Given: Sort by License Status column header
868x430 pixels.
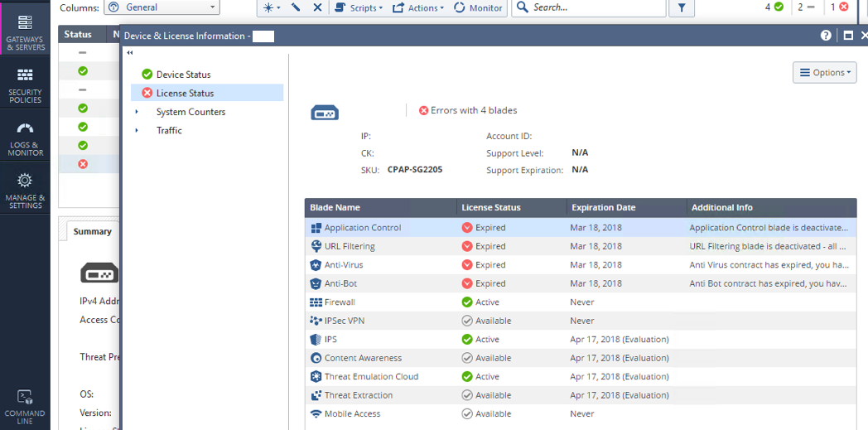Looking at the screenshot, I should 512,207.
